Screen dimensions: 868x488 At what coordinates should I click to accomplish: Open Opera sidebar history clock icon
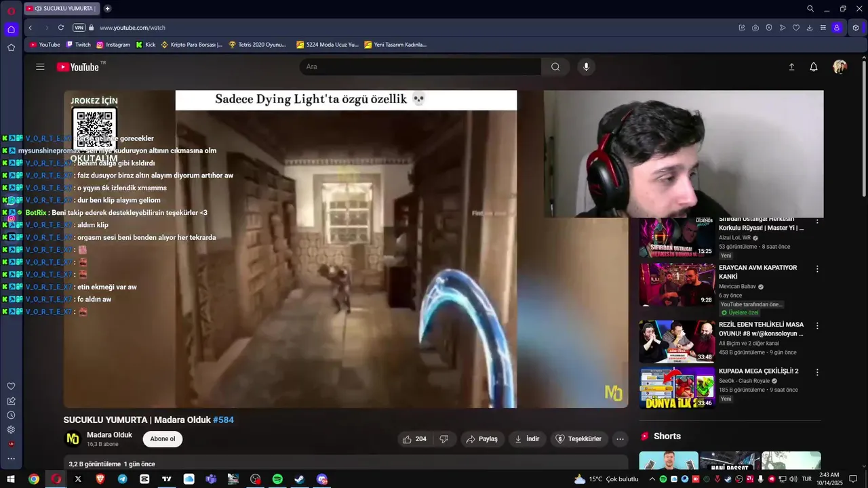tap(11, 415)
